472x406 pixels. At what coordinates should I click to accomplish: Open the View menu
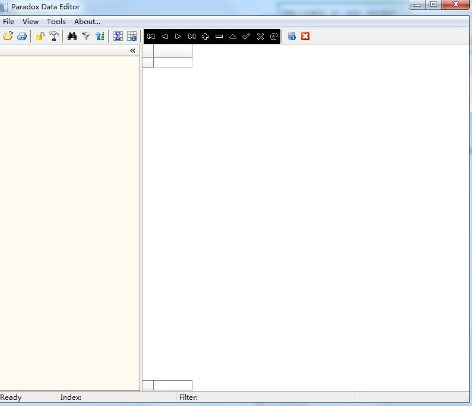30,21
